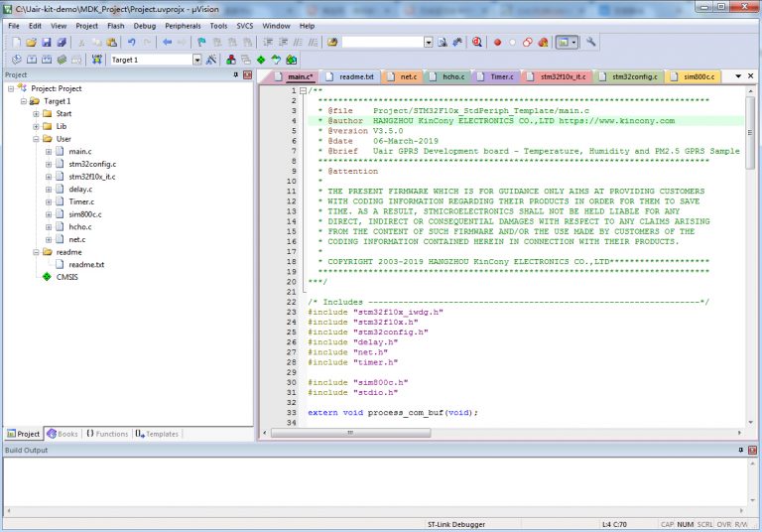Image resolution: width=762 pixels, height=532 pixels.
Task: Start the debug session magnifier icon
Action: click(476, 43)
